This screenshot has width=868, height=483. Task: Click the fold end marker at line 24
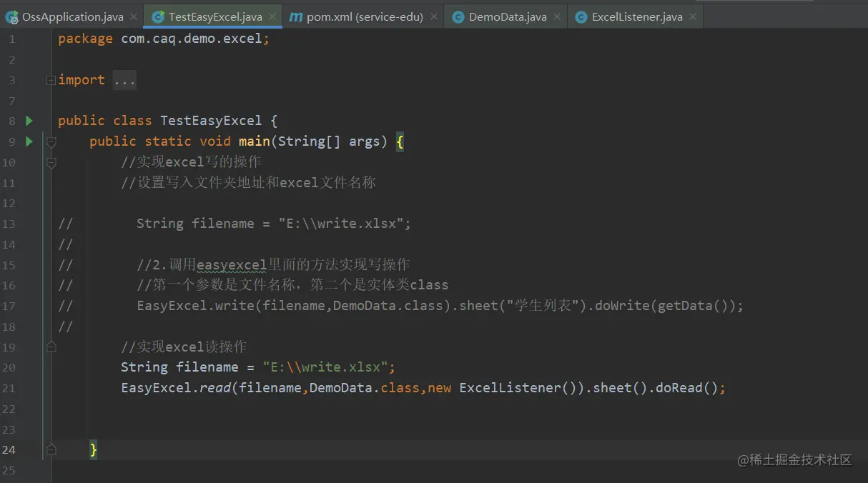[51, 449]
